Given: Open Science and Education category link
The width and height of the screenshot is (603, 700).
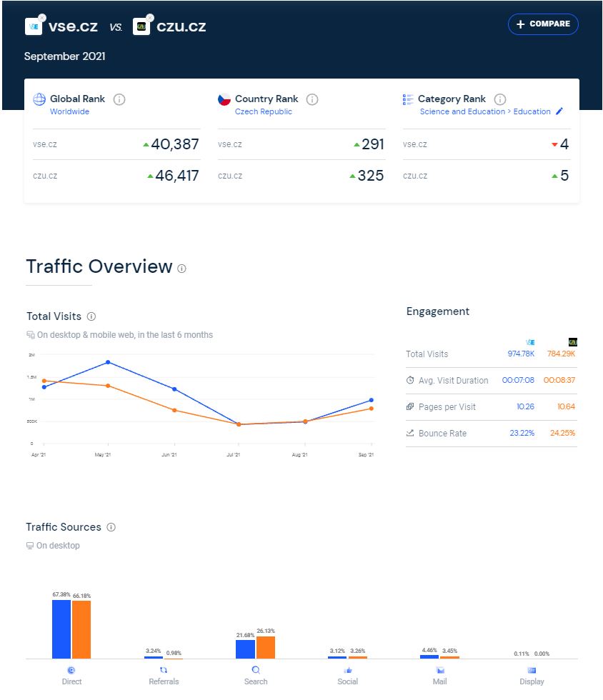Looking at the screenshot, I should [462, 111].
